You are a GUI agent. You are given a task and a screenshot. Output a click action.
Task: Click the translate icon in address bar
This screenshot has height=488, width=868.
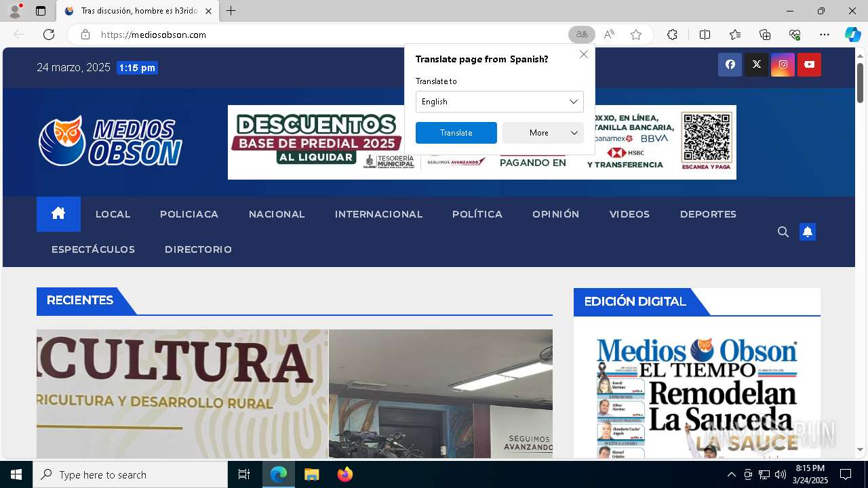(581, 35)
